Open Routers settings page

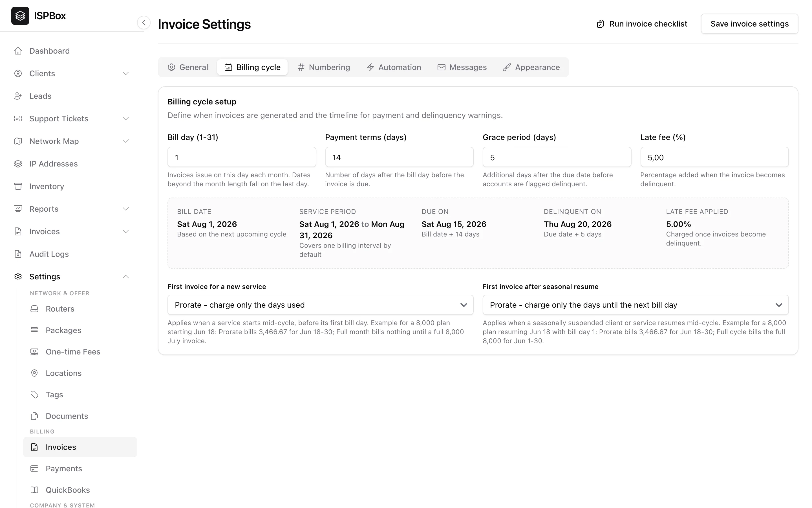80,309
